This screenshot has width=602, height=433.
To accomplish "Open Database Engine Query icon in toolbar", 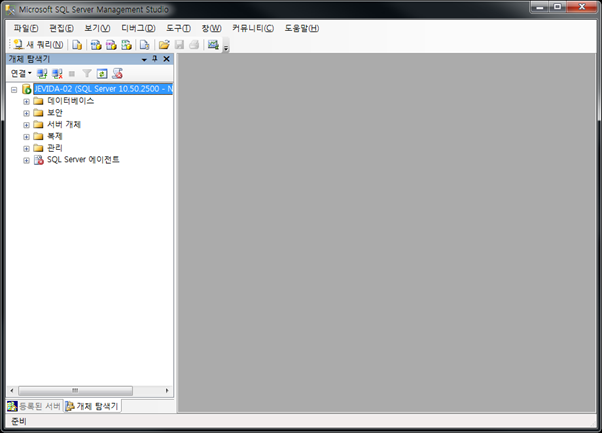I will click(x=77, y=45).
